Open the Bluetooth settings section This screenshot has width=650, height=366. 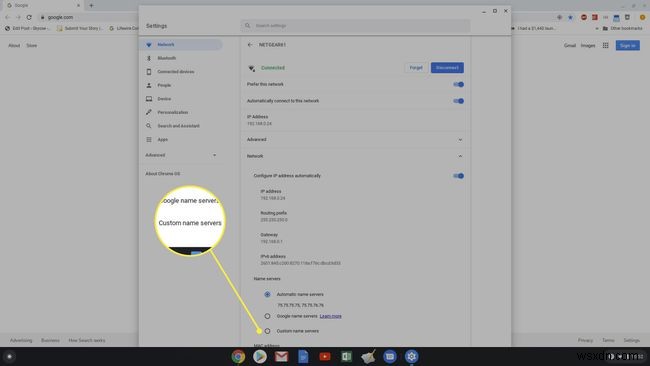(167, 58)
